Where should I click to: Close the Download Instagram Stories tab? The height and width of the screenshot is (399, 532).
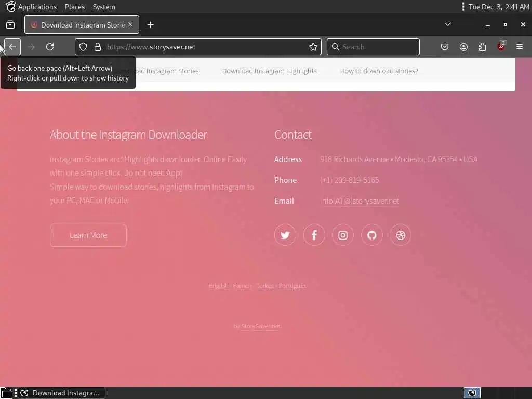coord(130,25)
